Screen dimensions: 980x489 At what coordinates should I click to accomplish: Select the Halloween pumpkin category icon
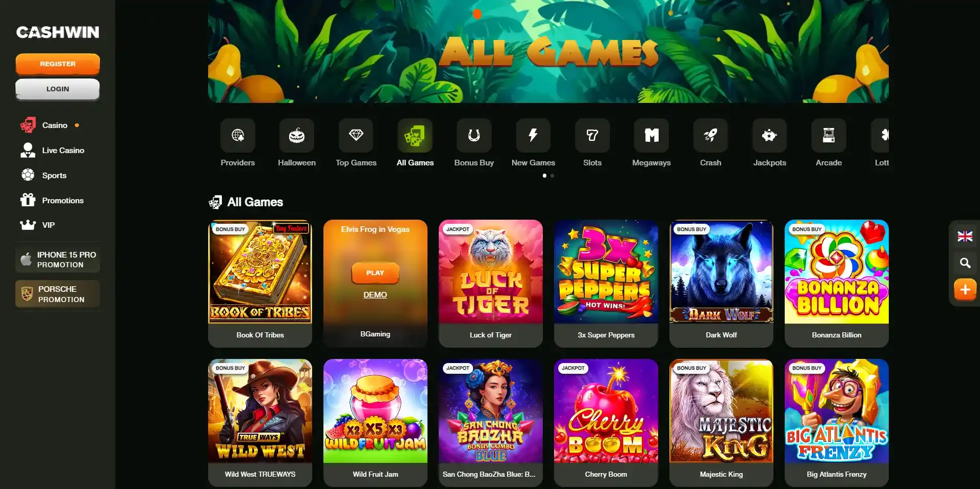(297, 135)
